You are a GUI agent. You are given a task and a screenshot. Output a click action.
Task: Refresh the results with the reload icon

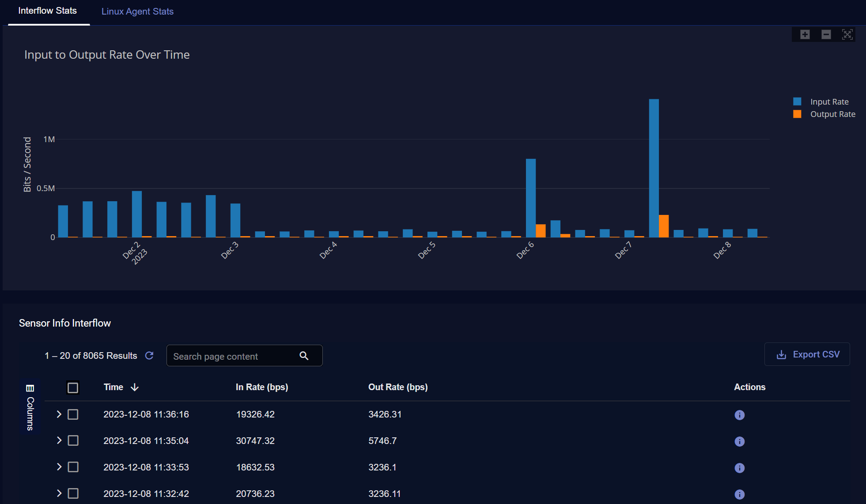tap(149, 356)
